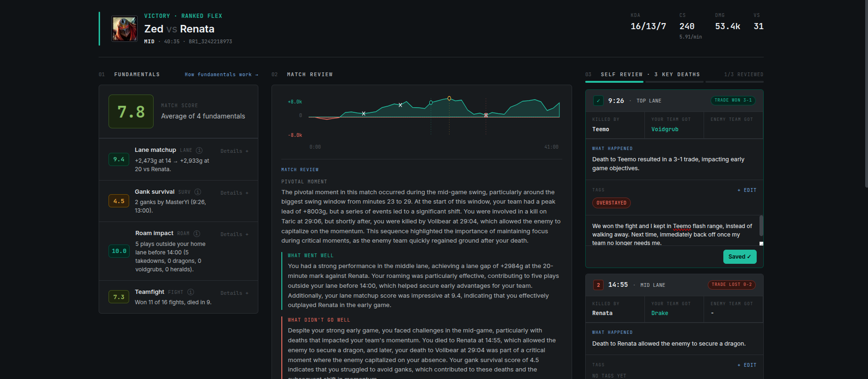Click the 9.4 lane matchup score badge
Image resolution: width=868 pixels, height=379 pixels.
[x=119, y=159]
